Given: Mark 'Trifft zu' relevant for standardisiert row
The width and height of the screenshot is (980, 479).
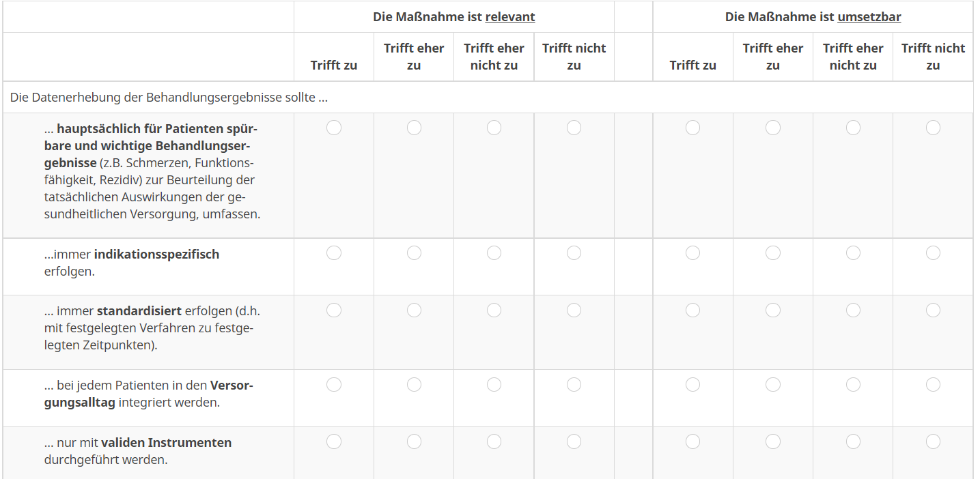Looking at the screenshot, I should click(x=334, y=310).
